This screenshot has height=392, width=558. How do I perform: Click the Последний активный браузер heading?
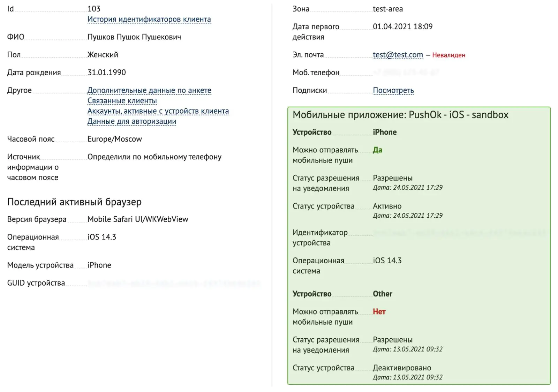[74, 202]
